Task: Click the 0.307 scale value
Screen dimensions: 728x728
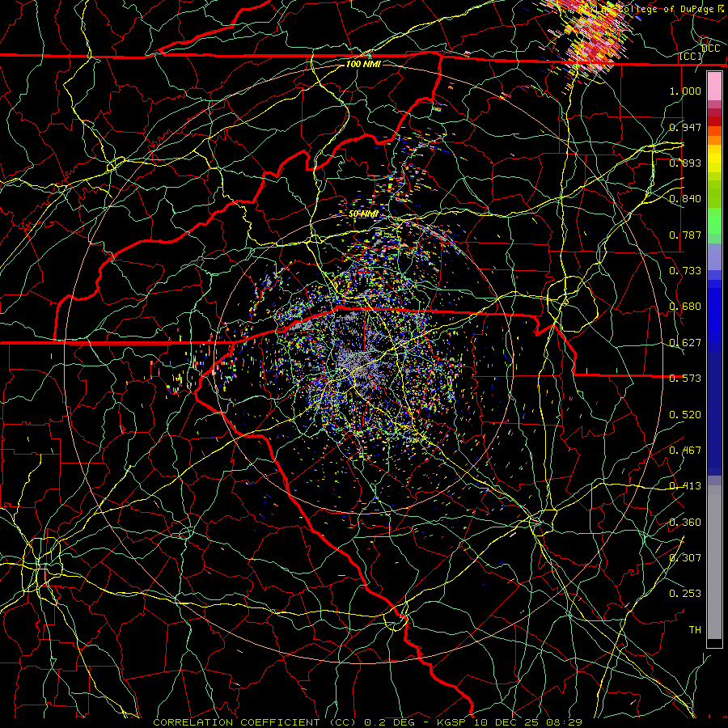Action: (685, 558)
